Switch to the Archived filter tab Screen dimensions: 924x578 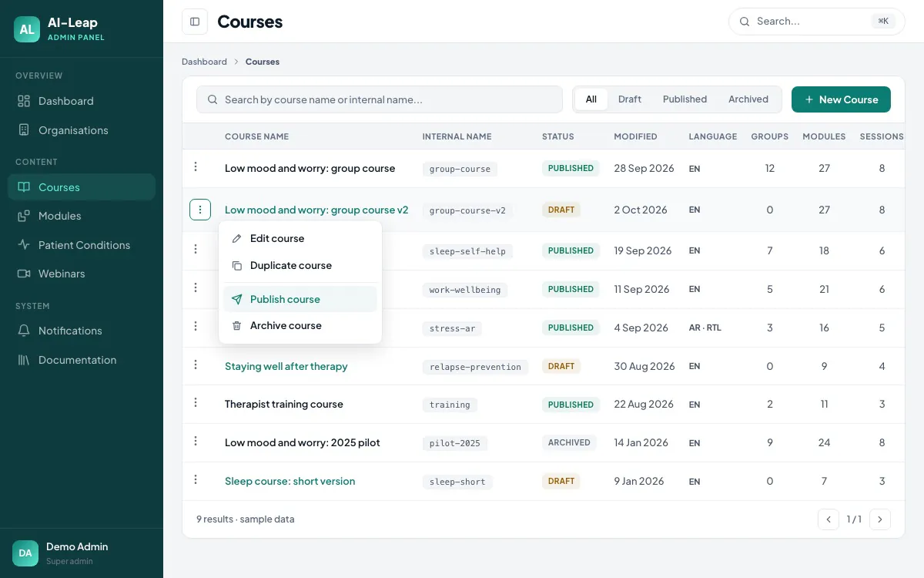coord(748,99)
